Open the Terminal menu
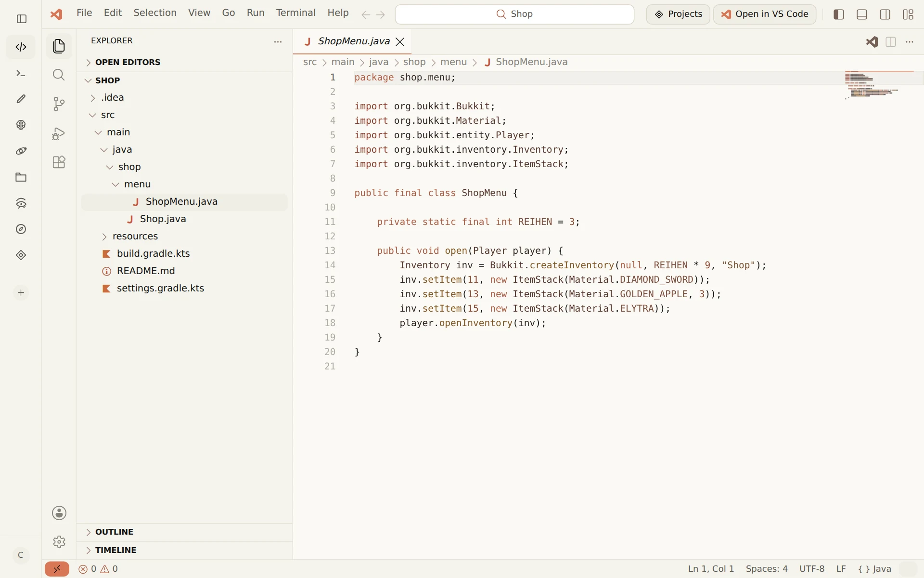This screenshot has height=578, width=924. (296, 13)
